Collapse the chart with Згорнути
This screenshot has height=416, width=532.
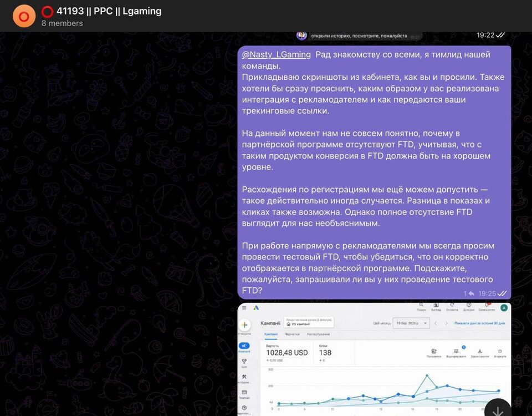click(x=500, y=351)
